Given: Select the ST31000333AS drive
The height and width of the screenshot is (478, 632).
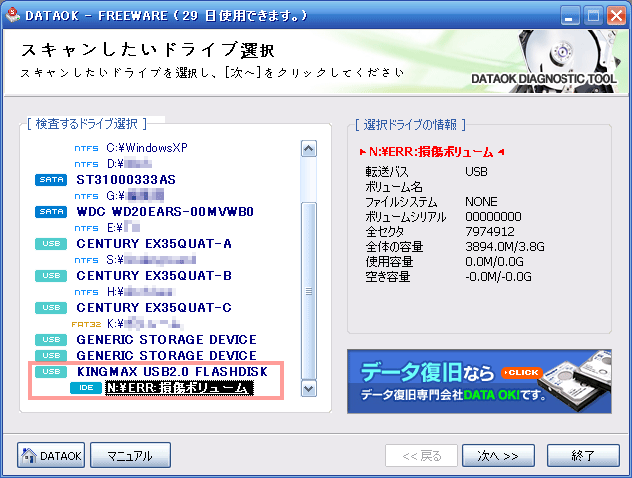Looking at the screenshot, I should [x=126, y=180].
